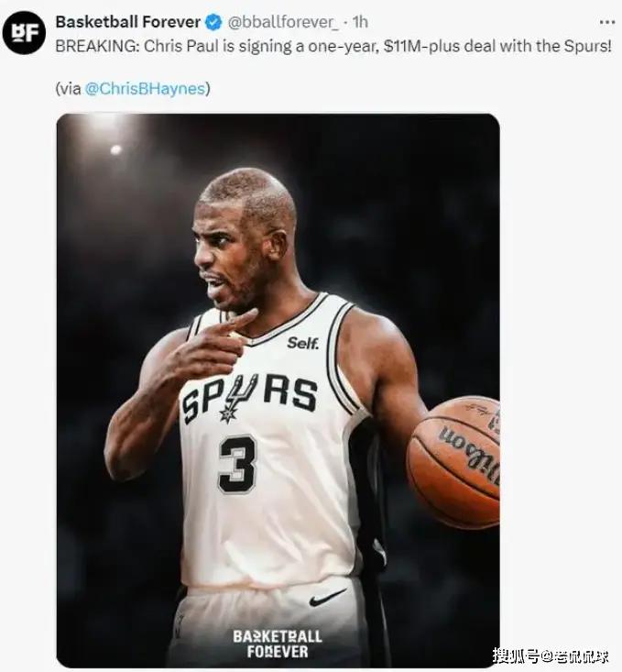
Task: Open the @bballforever_ handle link
Action: click(x=283, y=22)
